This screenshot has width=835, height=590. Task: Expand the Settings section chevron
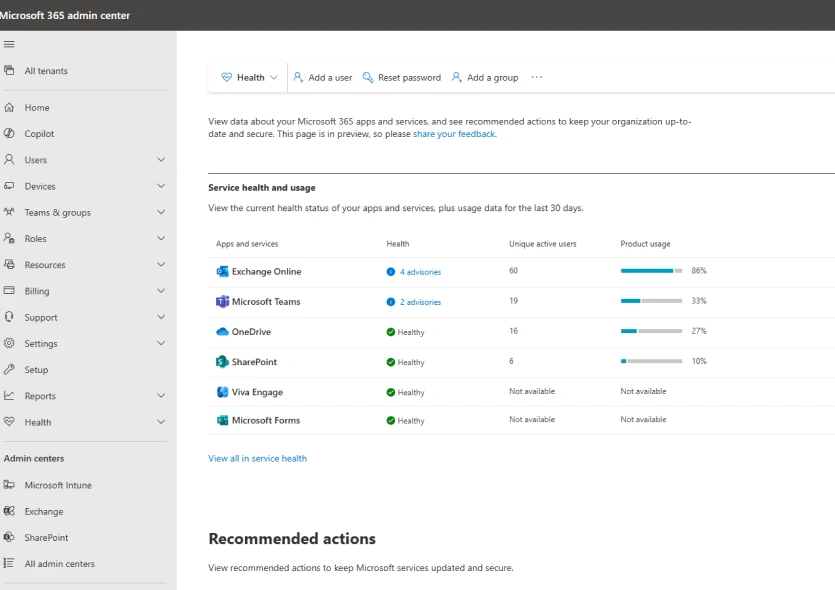click(161, 343)
